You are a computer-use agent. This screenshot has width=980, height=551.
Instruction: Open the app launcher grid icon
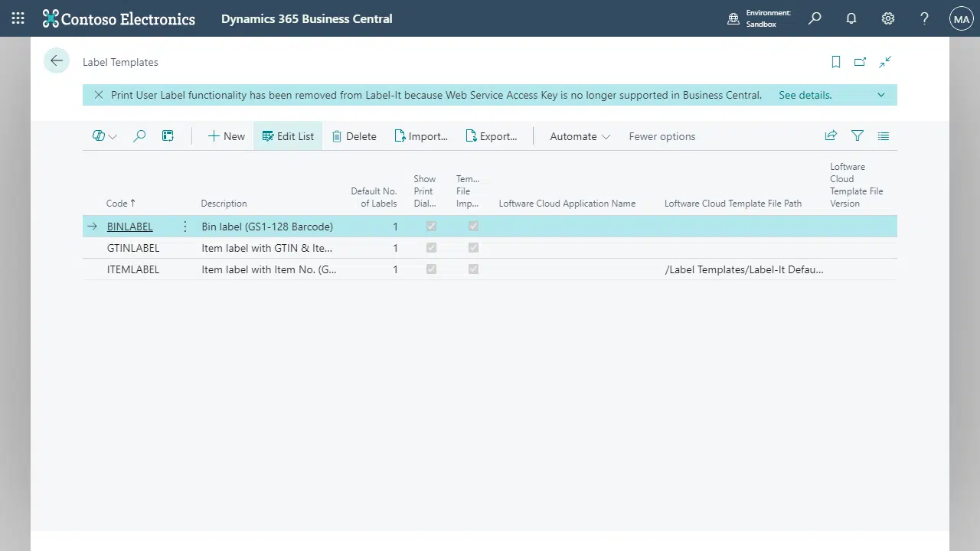[17, 18]
